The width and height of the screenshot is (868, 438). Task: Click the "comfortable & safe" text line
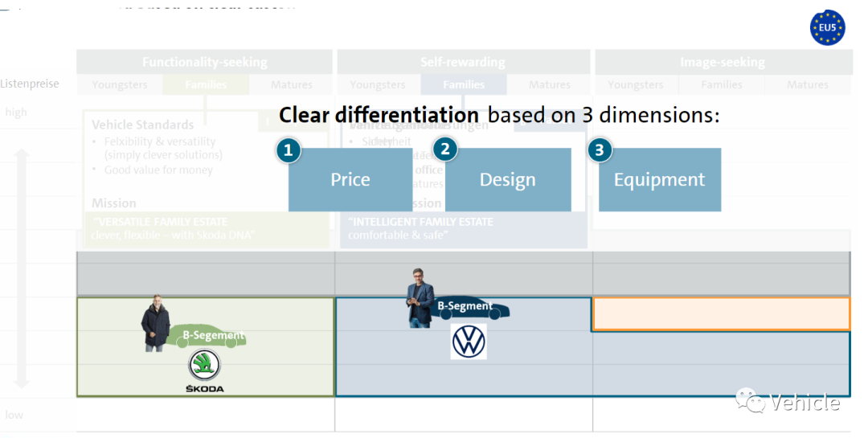398,235
